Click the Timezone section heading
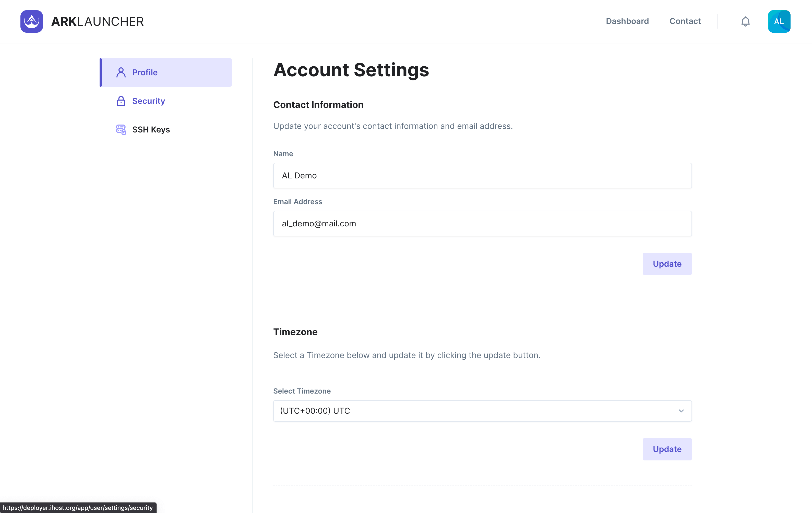The image size is (812, 513). pyautogui.click(x=295, y=332)
